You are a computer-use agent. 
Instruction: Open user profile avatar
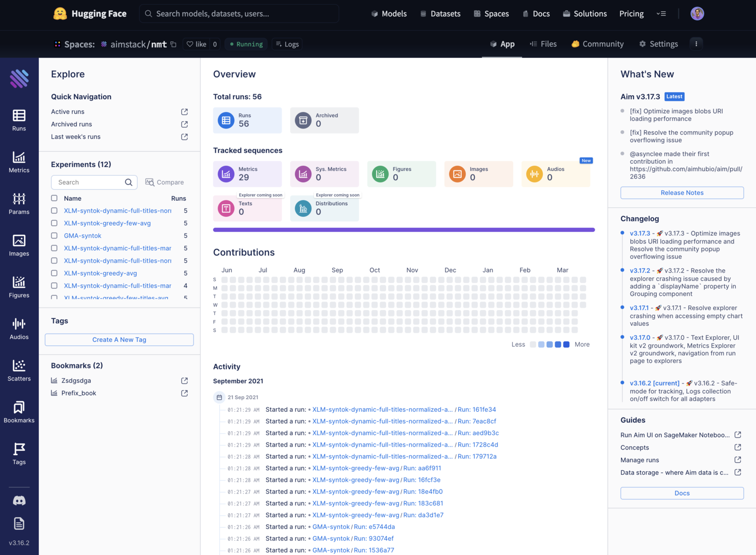(x=697, y=14)
